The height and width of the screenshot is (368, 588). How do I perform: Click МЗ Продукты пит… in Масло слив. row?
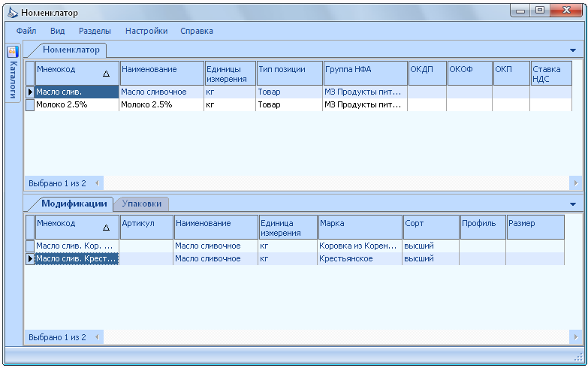(x=365, y=92)
